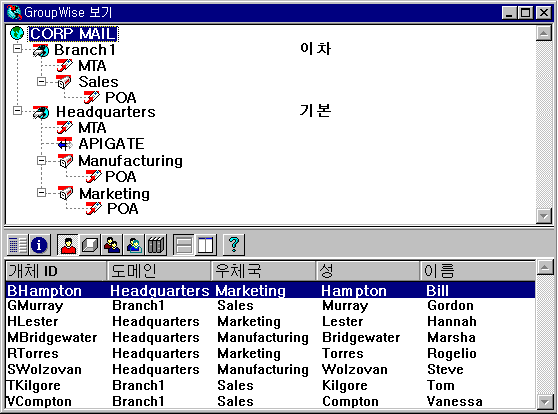Open the list details view toolbar icon
The height and width of the screenshot is (414, 558).
(x=17, y=245)
